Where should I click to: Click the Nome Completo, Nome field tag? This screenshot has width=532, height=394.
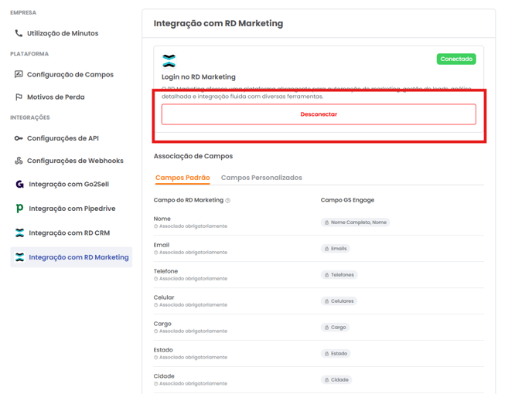point(355,222)
